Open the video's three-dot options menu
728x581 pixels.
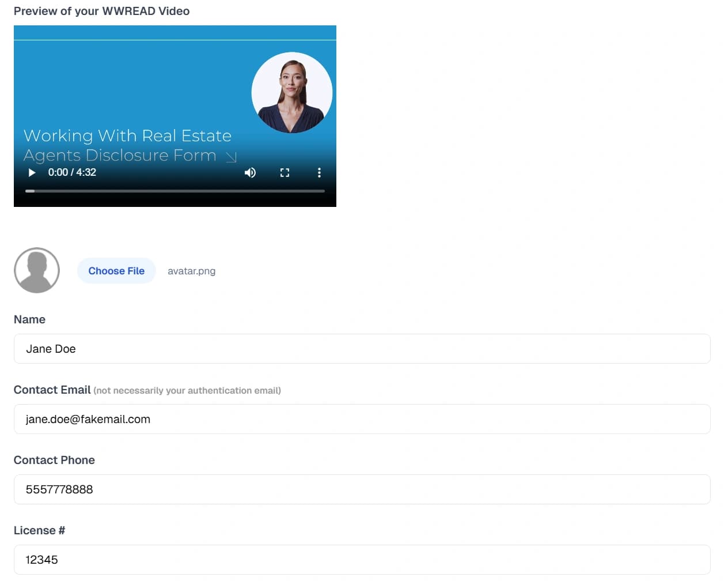(x=319, y=172)
